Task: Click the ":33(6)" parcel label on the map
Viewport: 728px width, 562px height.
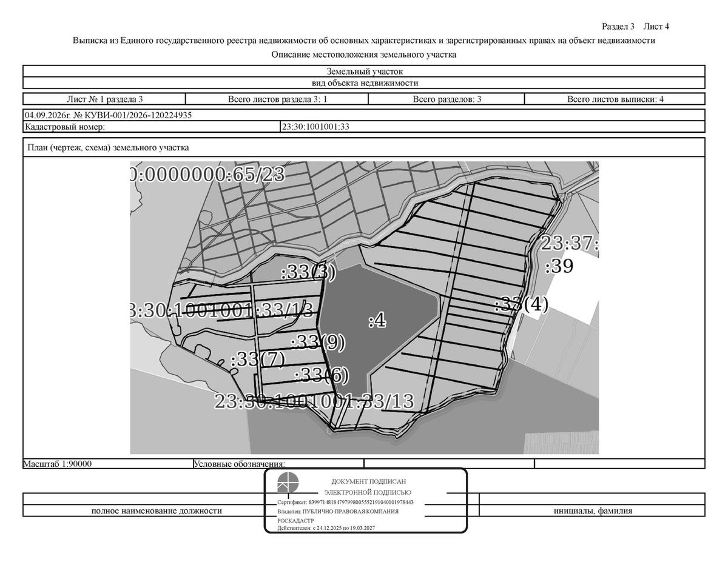Action: point(322,376)
